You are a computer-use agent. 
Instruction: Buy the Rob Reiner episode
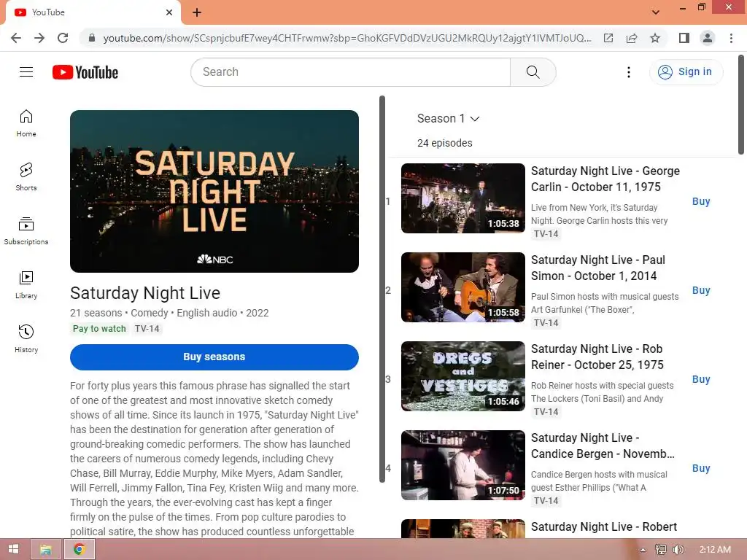click(701, 379)
